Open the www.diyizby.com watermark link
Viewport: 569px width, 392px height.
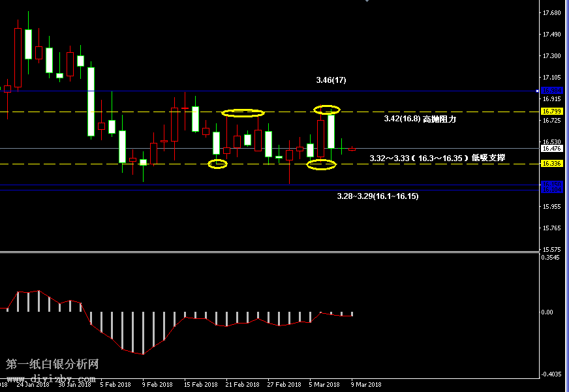(x=52, y=378)
